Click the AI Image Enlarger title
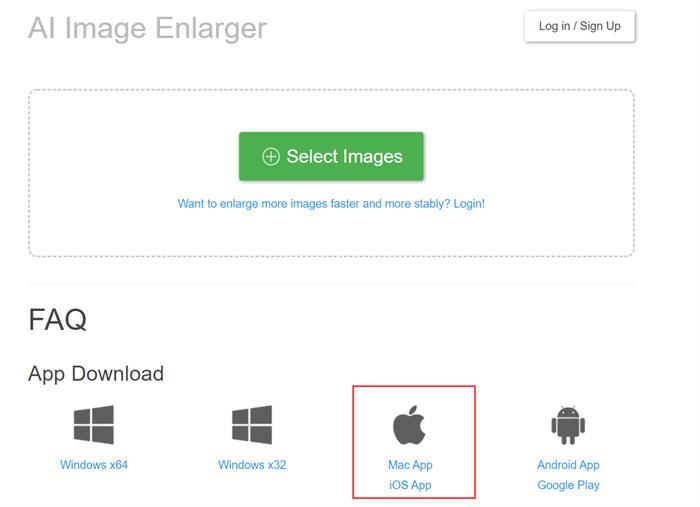The height and width of the screenshot is (507, 700). (147, 28)
